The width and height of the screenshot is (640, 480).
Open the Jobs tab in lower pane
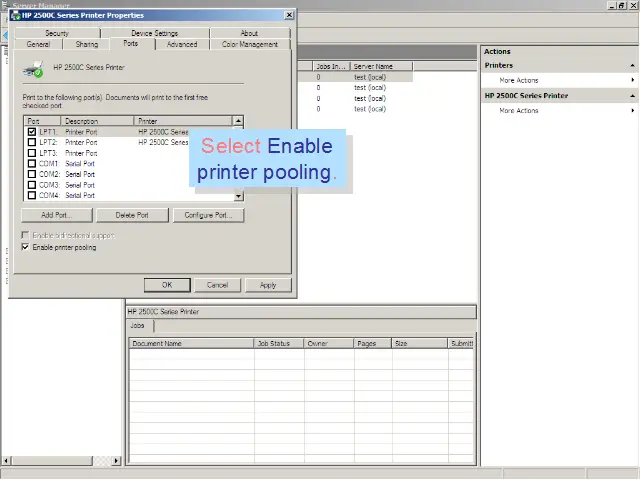[x=139, y=325]
